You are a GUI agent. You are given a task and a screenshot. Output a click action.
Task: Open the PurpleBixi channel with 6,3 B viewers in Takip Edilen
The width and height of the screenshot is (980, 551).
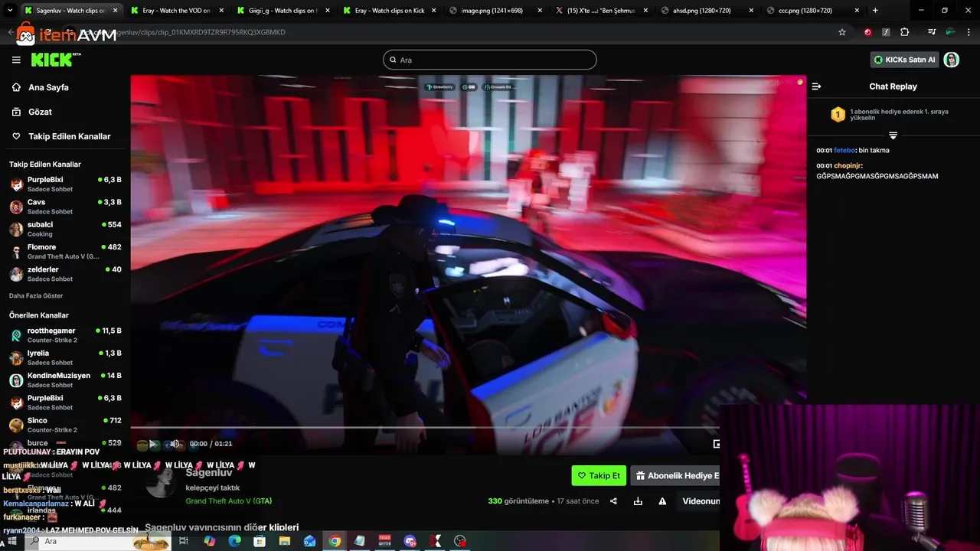pos(65,184)
